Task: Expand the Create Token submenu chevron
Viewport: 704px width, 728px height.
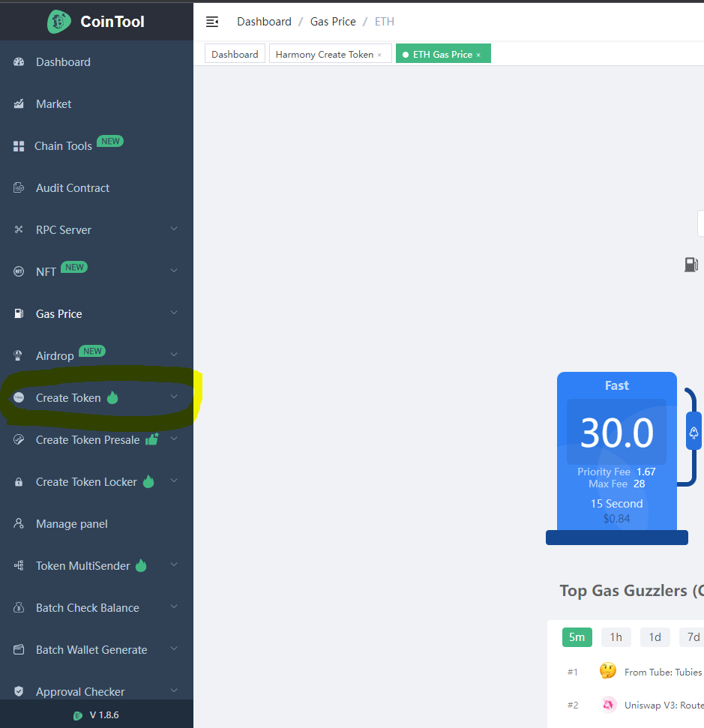Action: point(174,397)
